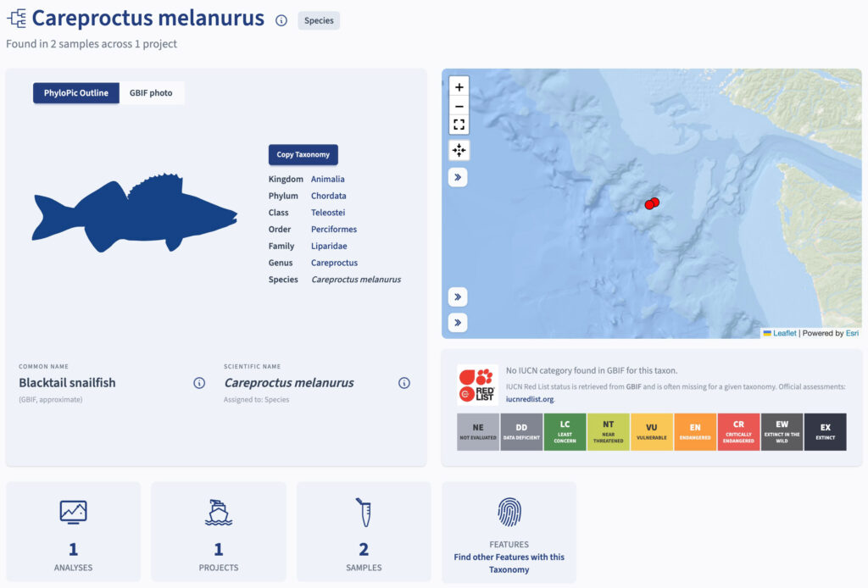Select LC Least Concern swatch

coord(565,432)
